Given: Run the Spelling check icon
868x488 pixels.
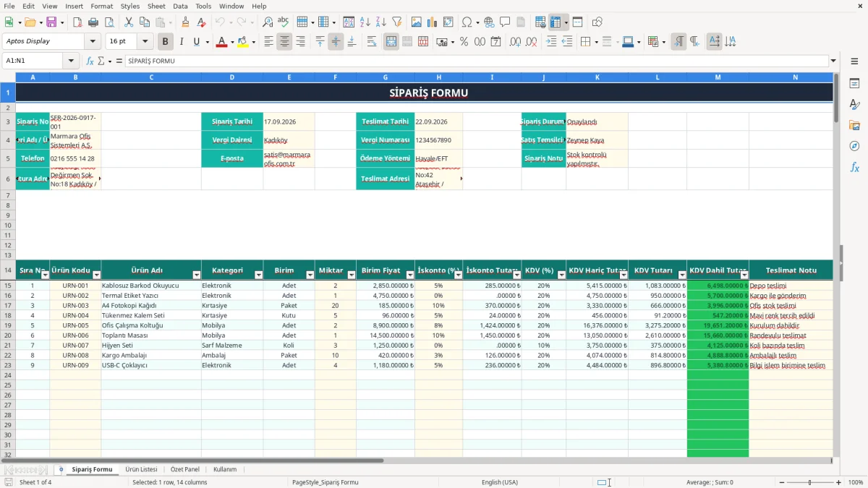Looking at the screenshot, I should click(283, 22).
